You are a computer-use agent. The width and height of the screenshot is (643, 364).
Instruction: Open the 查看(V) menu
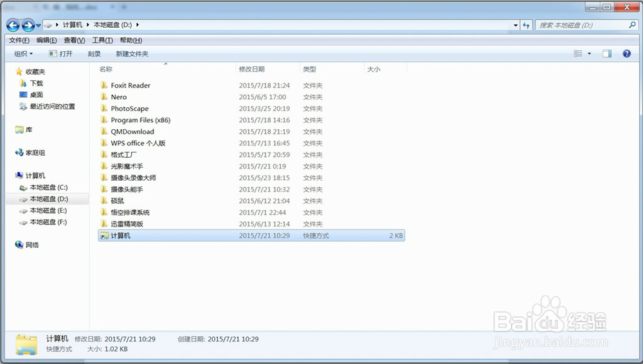coord(74,41)
